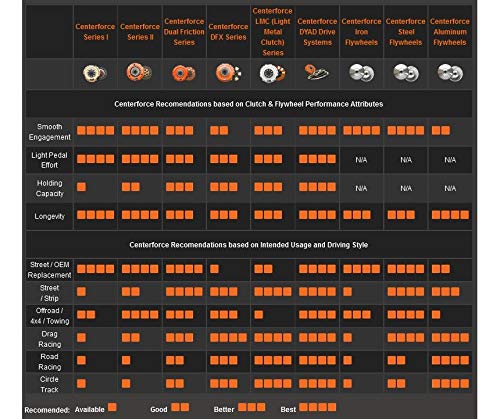Click the "Road Racing" row label
Viewport: 500px width, 419px height.
49,362
